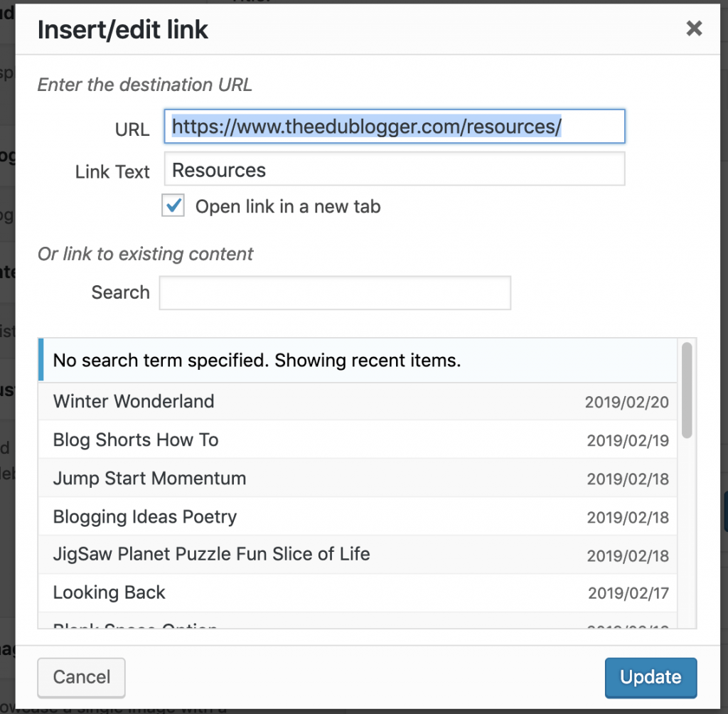Click the Open link in a new tab label
Image resolution: width=728 pixels, height=714 pixels.
click(x=288, y=207)
